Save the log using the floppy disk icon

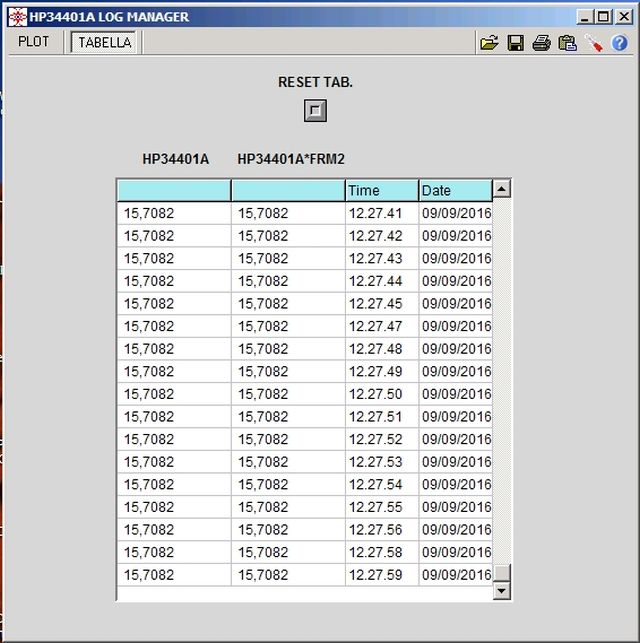coord(516,43)
